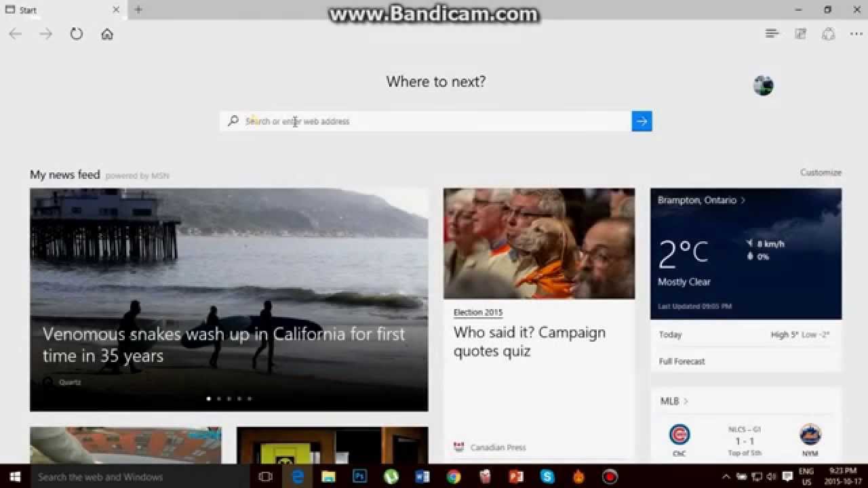Open the yellow sign news thumbnail
The width and height of the screenshot is (868, 488).
(x=332, y=445)
